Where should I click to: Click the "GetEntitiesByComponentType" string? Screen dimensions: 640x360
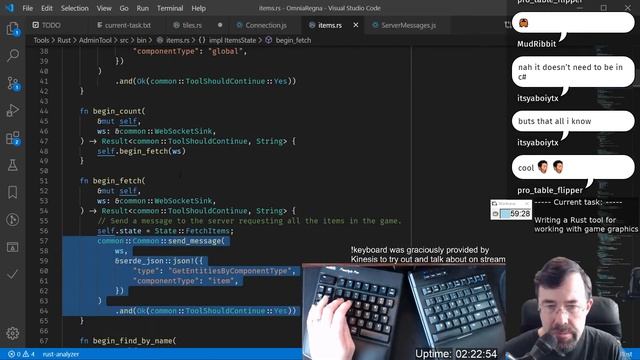232,271
